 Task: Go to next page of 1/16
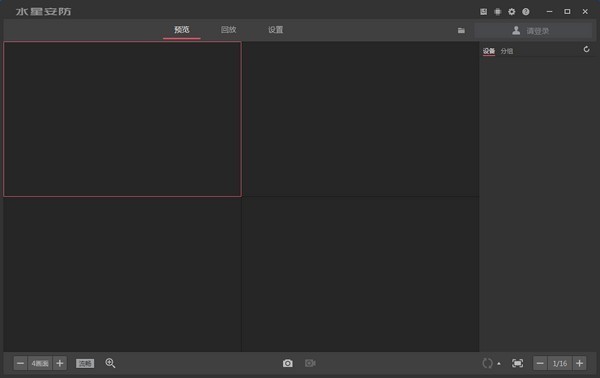(x=579, y=363)
